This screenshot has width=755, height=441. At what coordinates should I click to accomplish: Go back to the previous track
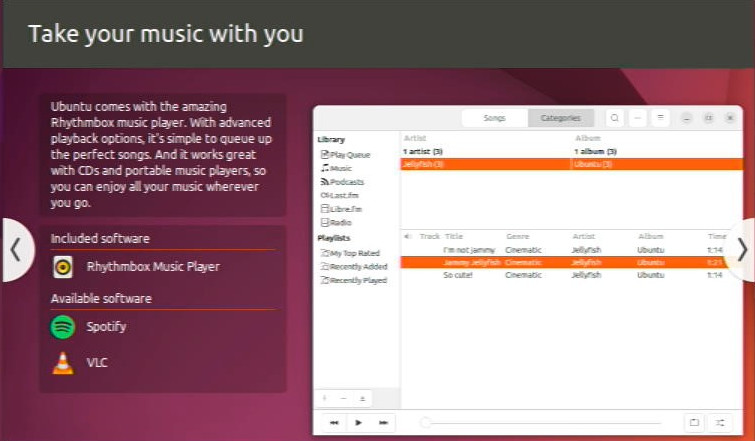point(334,423)
